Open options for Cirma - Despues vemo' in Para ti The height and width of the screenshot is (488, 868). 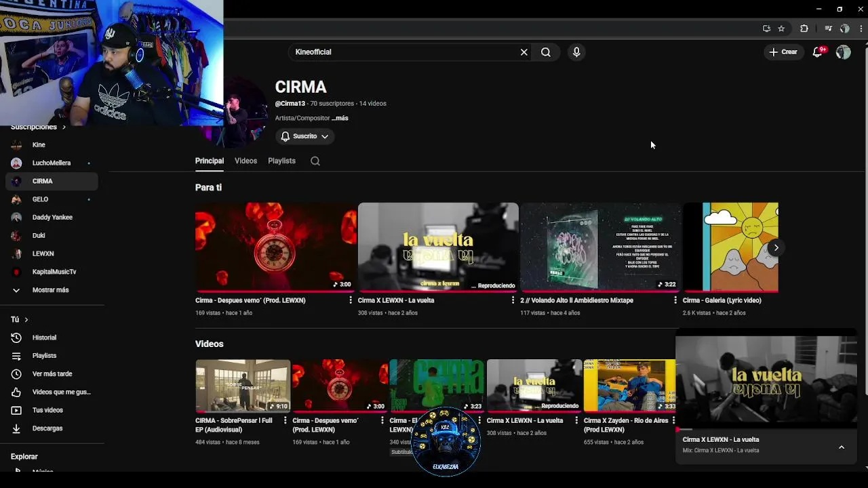pyautogui.click(x=351, y=300)
